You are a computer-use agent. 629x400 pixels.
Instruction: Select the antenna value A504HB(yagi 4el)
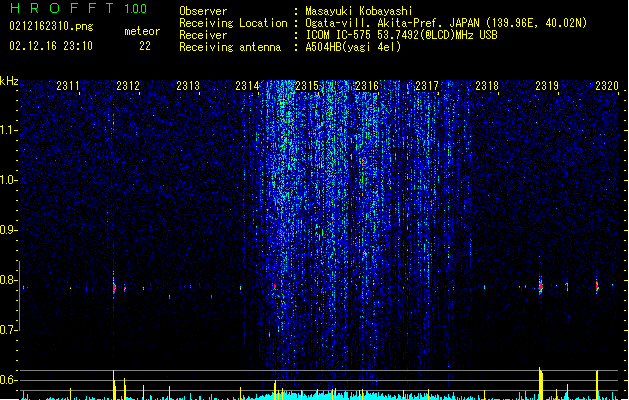click(x=353, y=47)
